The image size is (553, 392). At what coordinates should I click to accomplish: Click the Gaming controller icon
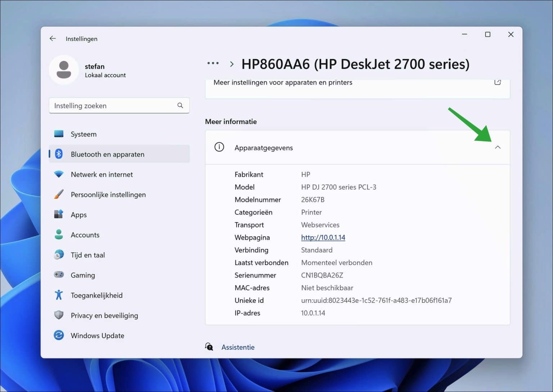pyautogui.click(x=59, y=275)
